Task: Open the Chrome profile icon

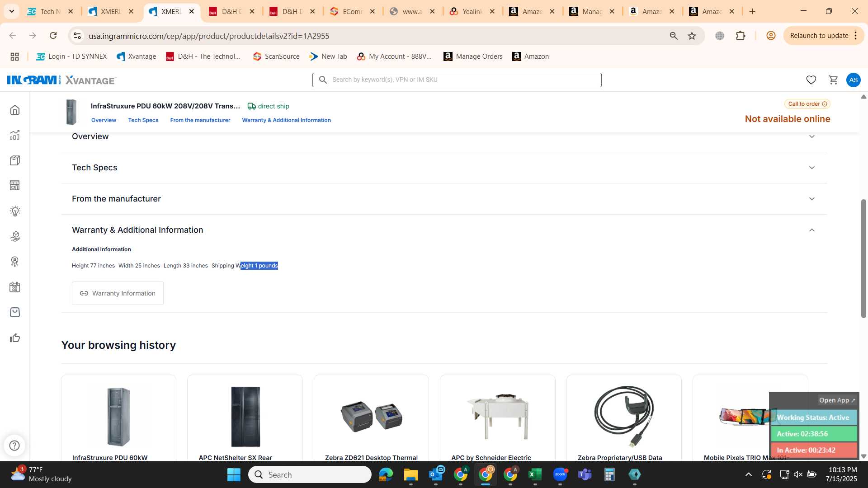Action: point(771,36)
